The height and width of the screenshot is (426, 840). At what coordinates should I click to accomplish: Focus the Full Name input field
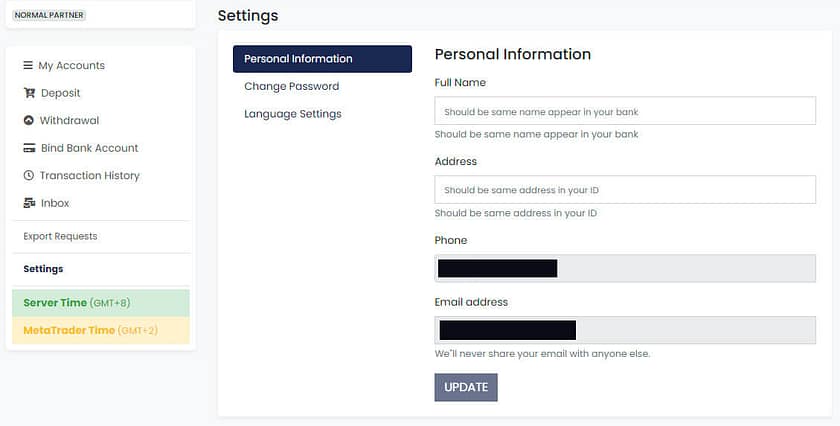point(625,111)
